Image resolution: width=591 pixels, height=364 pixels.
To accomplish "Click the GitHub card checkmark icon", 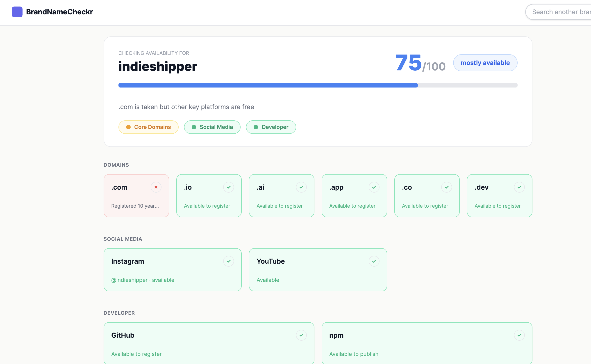I will point(301,335).
